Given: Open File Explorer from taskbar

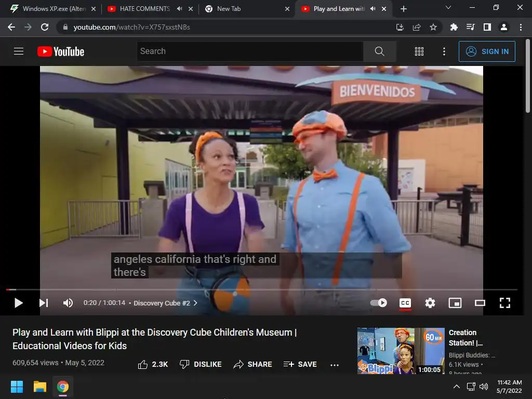Looking at the screenshot, I should tap(39, 387).
